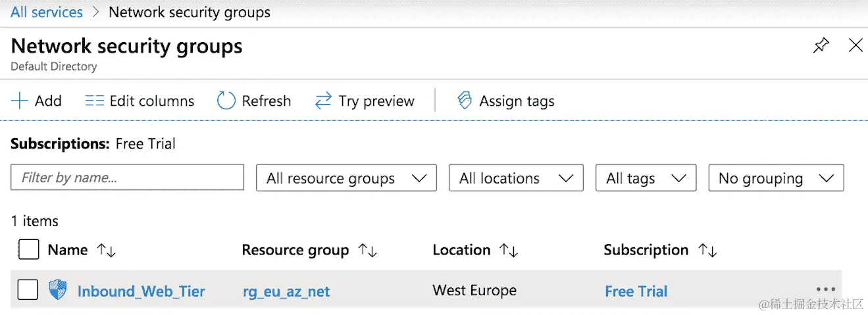Sort by Location column arrows
The width and height of the screenshot is (868, 315).
[509, 251]
